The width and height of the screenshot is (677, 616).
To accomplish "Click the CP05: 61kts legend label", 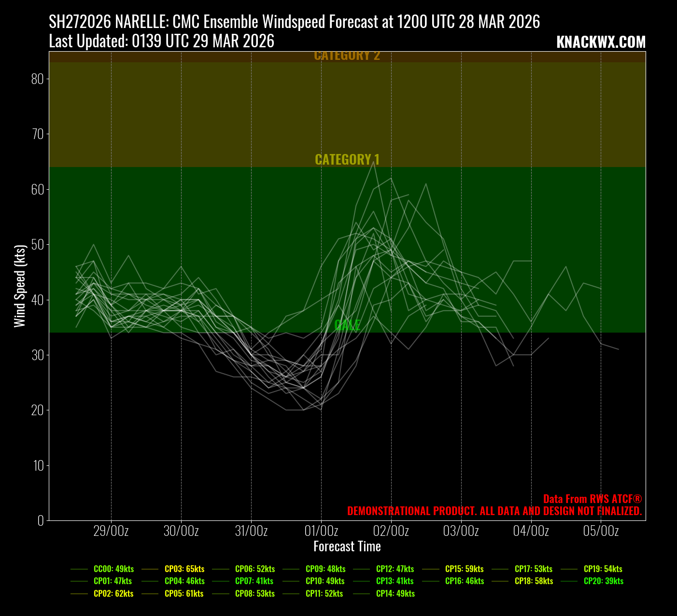I will pos(184,593).
